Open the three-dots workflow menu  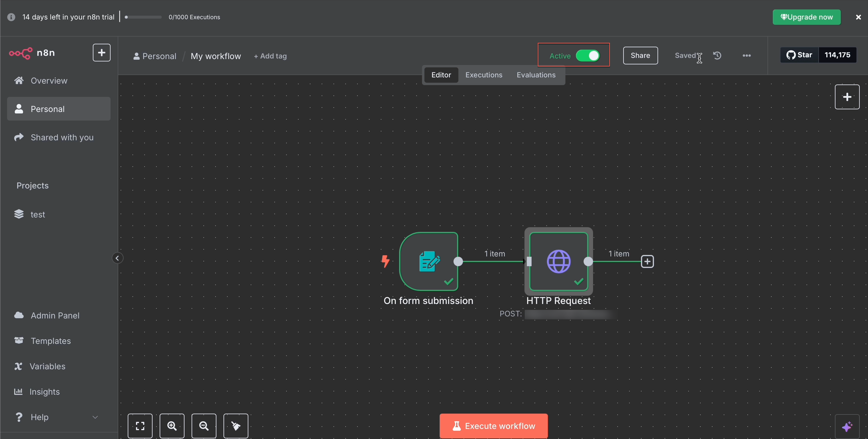(746, 56)
